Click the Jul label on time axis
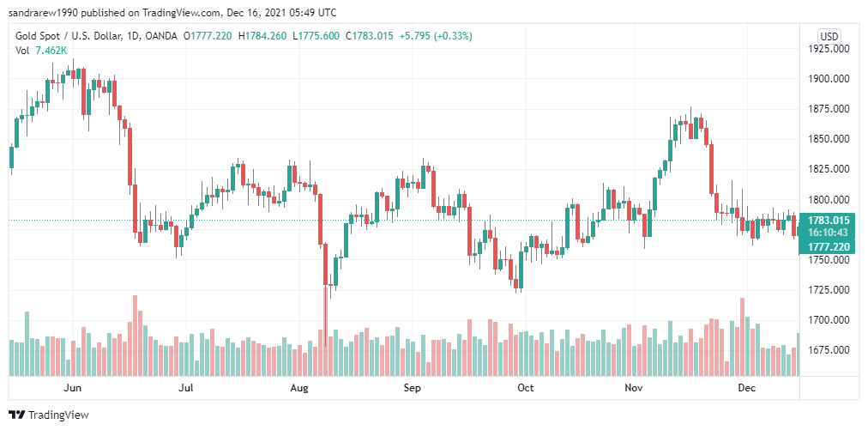 point(187,388)
